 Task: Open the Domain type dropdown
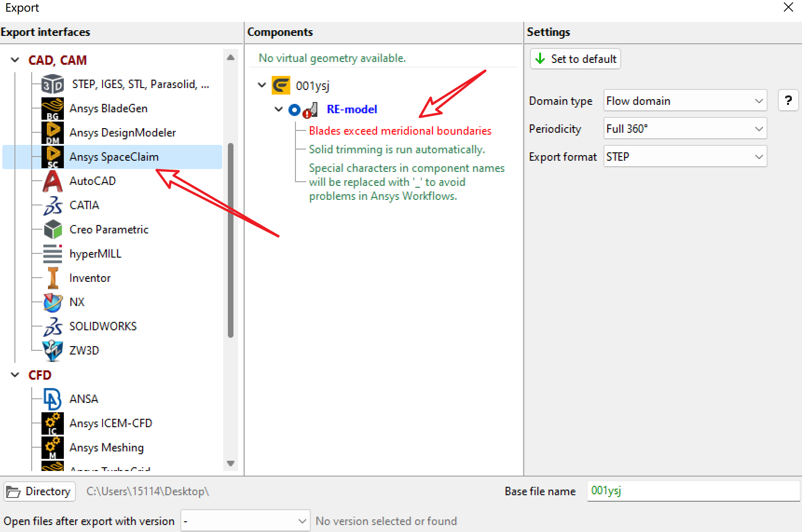click(x=685, y=101)
